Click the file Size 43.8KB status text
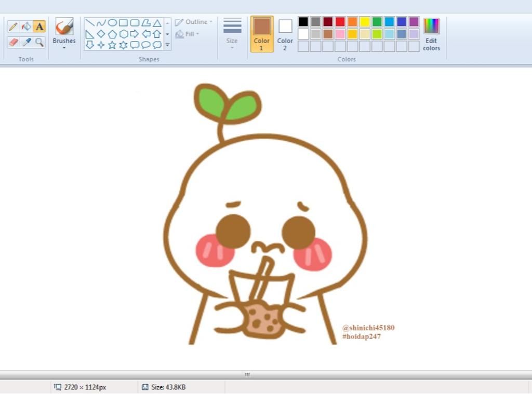This screenshot has width=532, height=394. (x=168, y=387)
